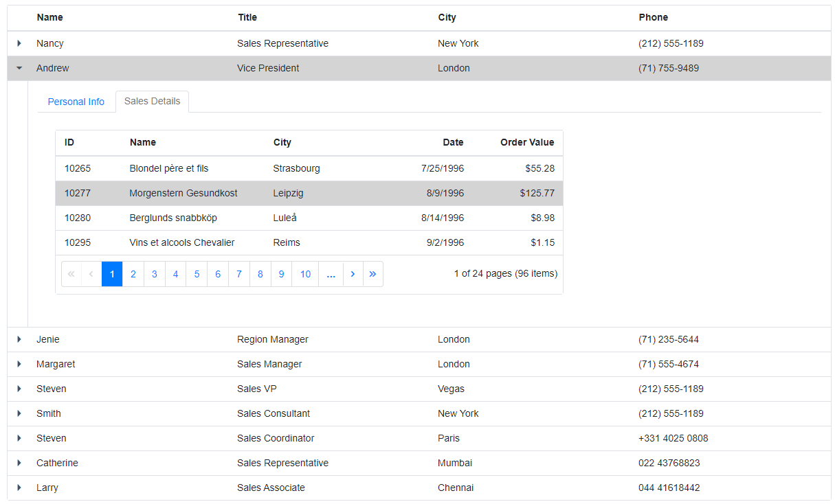Jump to last page of orders
Screen dimensions: 835x504
(x=372, y=274)
